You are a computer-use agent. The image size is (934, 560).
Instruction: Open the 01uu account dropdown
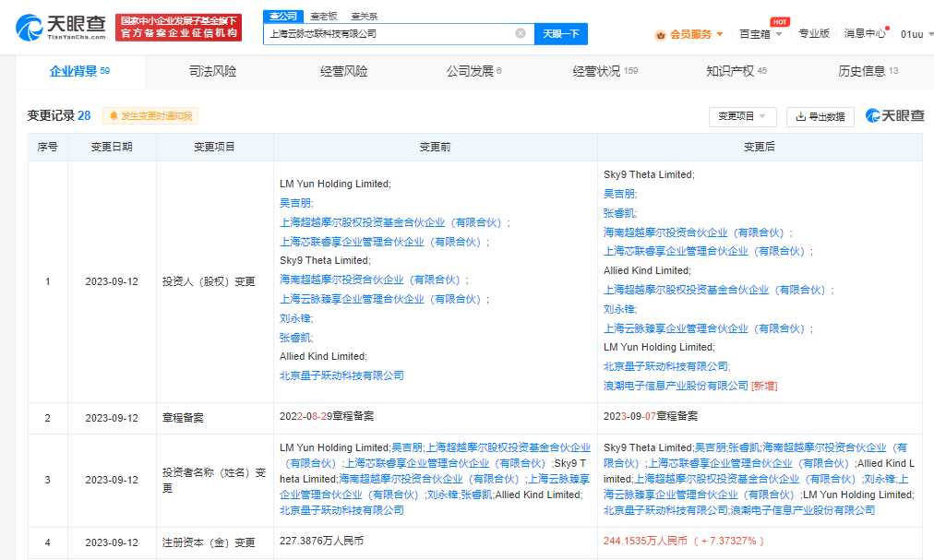pos(915,33)
